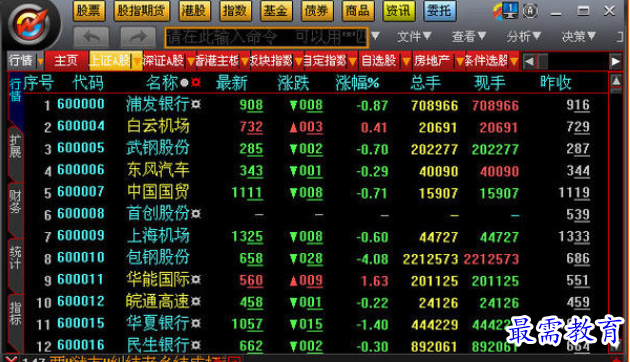Switch to the 主页 tab
This screenshot has height=362, width=630.
(66, 61)
